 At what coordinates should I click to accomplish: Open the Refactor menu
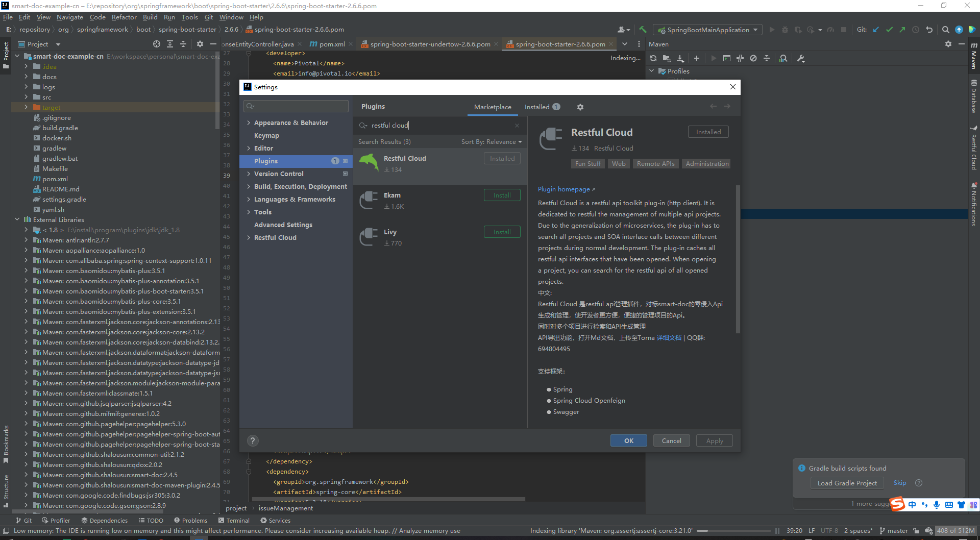[124, 17]
